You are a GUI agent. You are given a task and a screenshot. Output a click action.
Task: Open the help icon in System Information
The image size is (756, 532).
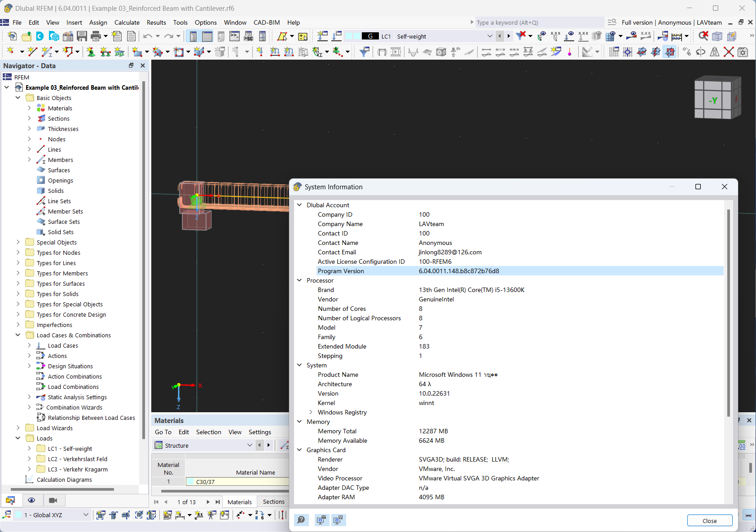pos(301,520)
